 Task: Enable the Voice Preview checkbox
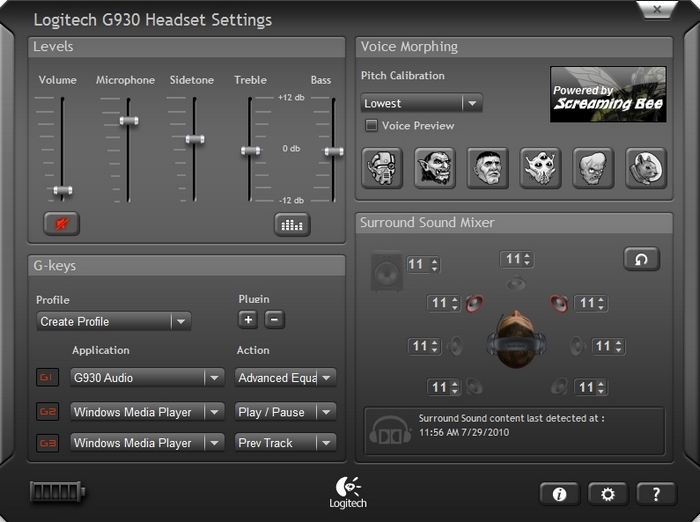pos(371,125)
